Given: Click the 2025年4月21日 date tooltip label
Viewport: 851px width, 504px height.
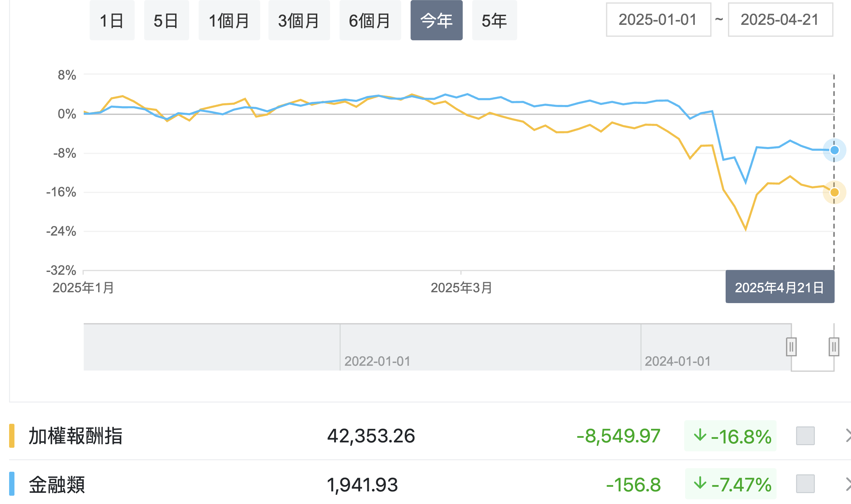Looking at the screenshot, I should (x=780, y=287).
